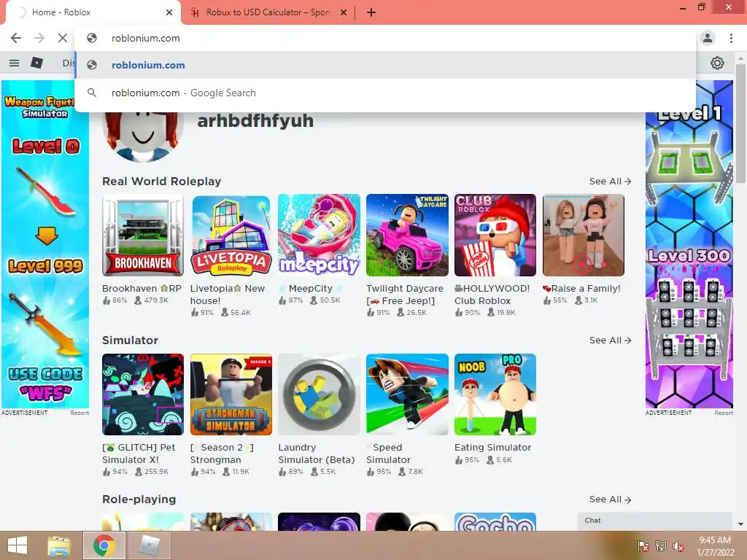
Task: Open Hollywood Club Roblox thumbnail
Action: (x=495, y=236)
